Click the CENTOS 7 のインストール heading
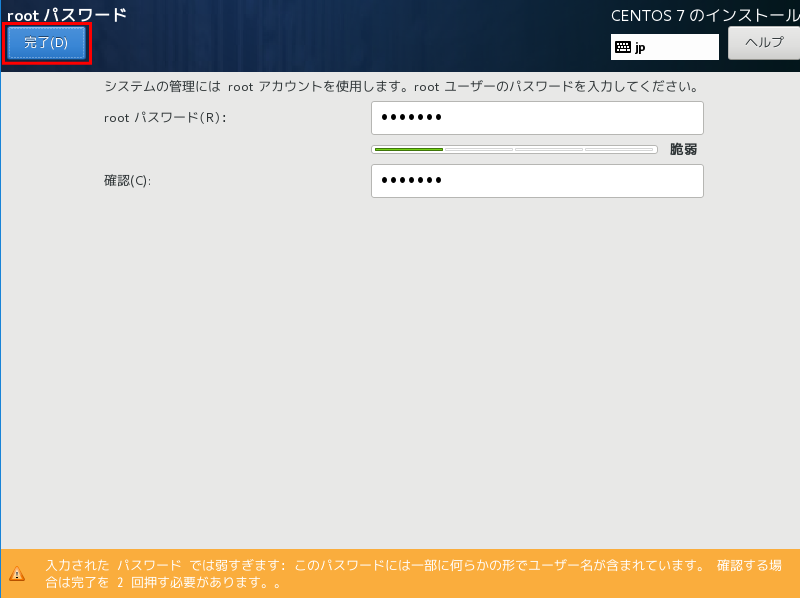The image size is (800, 598). tap(705, 16)
